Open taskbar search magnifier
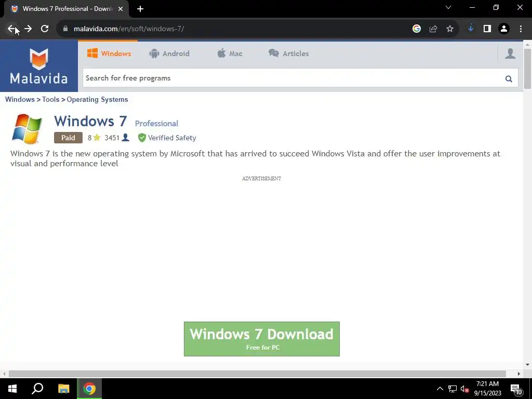Viewport: 532px width, 399px height. (x=37, y=389)
